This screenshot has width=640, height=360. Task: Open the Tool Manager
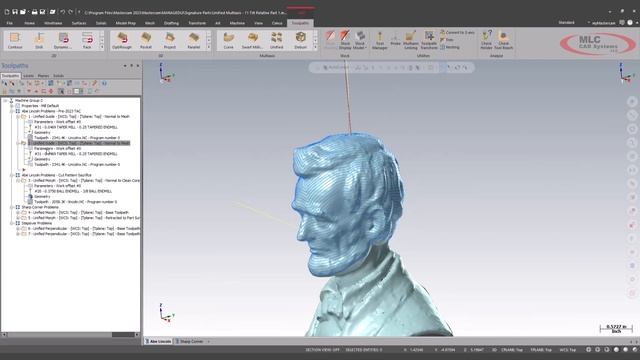(x=380, y=40)
